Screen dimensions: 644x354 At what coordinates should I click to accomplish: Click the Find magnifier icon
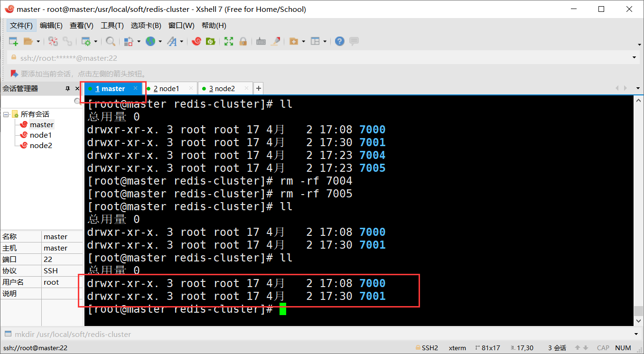[111, 41]
